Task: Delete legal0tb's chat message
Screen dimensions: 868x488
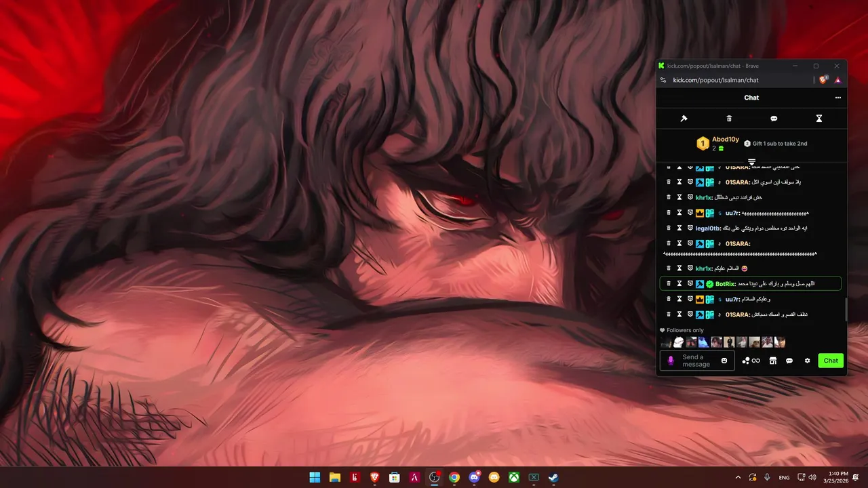Action: tap(669, 228)
